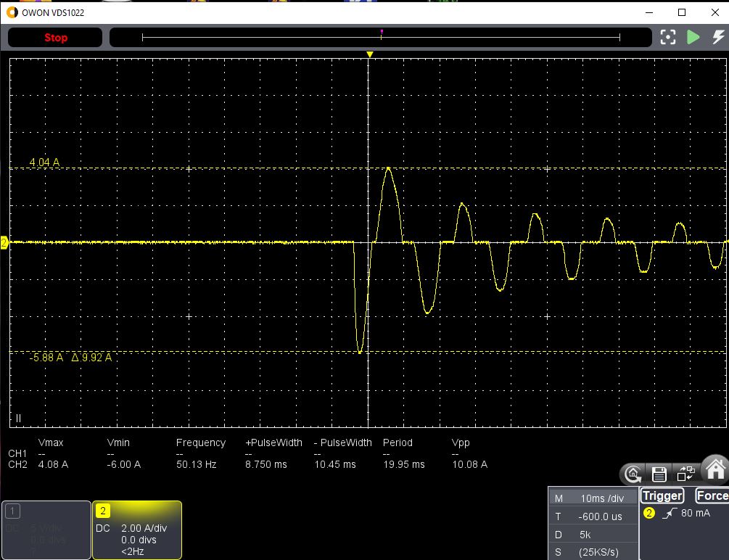Click the autoset focus icon
729x560 pixels.
[x=667, y=37]
